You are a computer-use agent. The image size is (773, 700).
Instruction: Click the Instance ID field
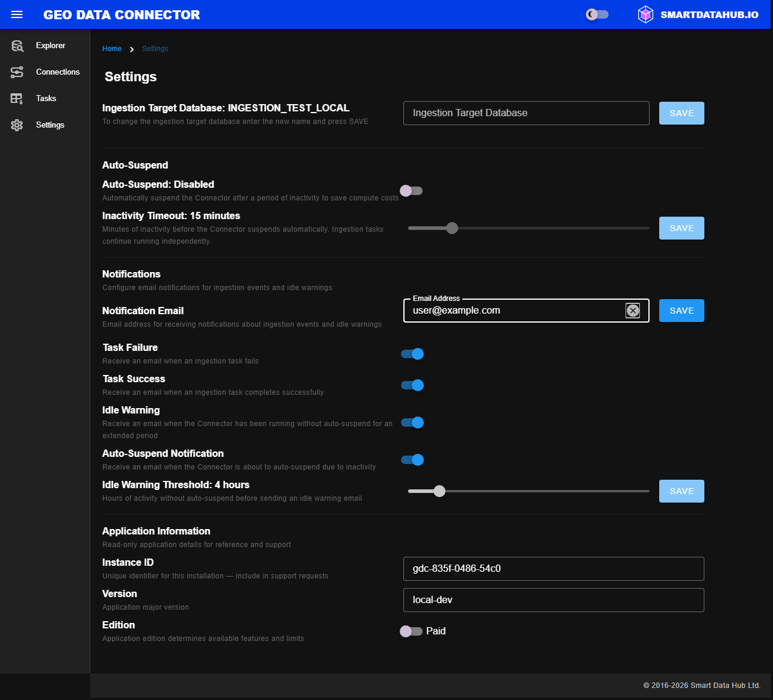click(553, 569)
